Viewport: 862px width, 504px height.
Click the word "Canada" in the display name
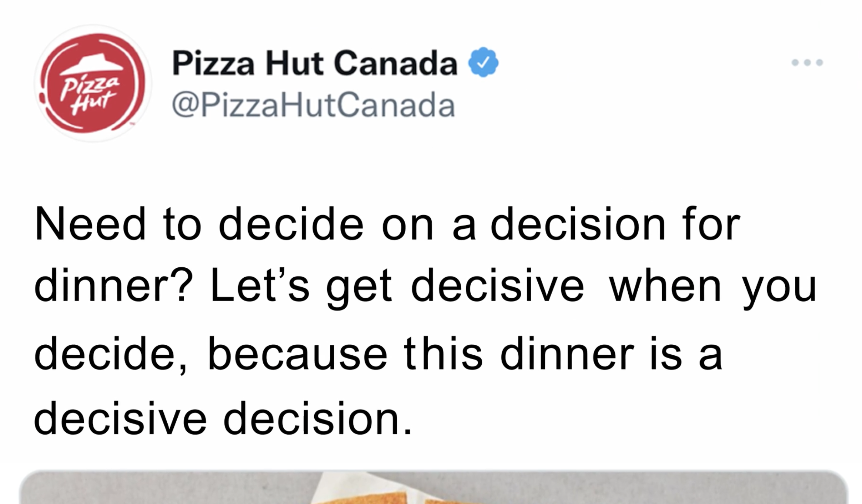(x=395, y=63)
